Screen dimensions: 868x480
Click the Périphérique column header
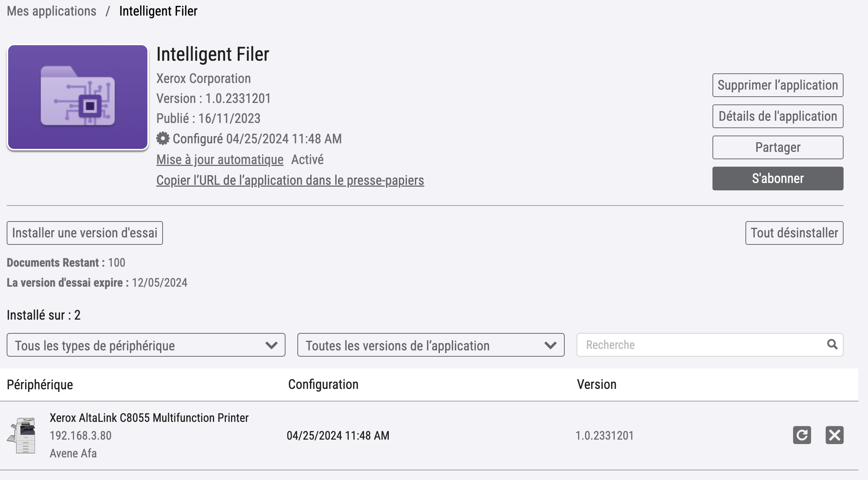[x=40, y=384]
